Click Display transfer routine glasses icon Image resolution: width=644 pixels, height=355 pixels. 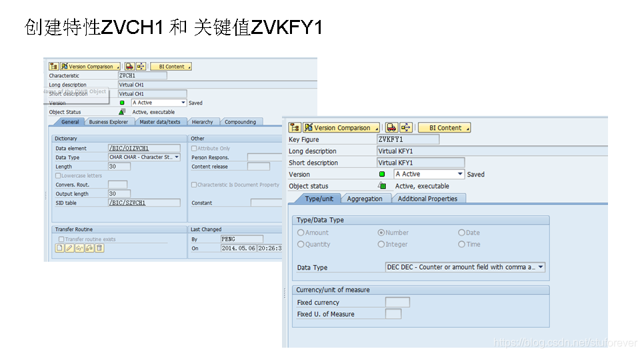pos(79,248)
